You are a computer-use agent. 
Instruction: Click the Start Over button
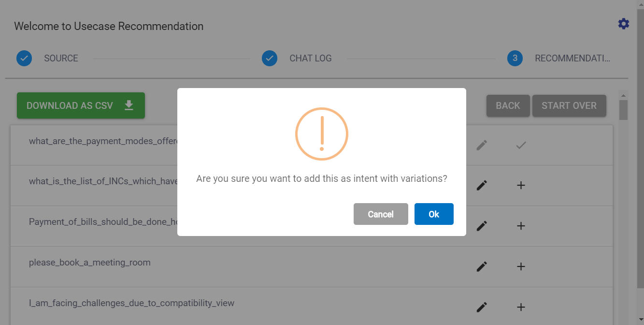click(x=569, y=105)
